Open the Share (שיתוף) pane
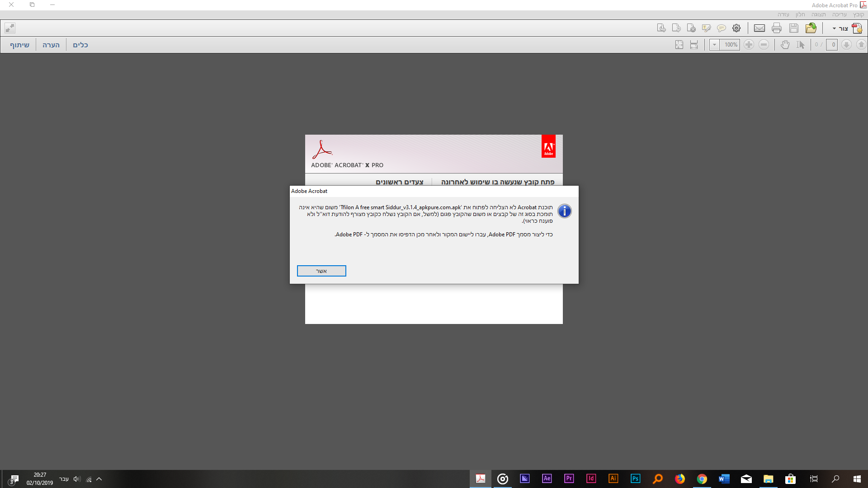 click(x=20, y=45)
